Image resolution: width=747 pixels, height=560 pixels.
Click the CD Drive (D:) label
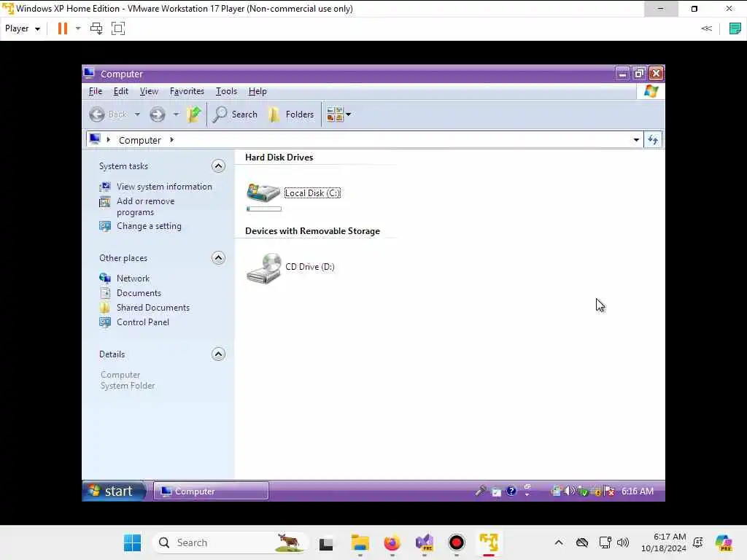coord(309,267)
